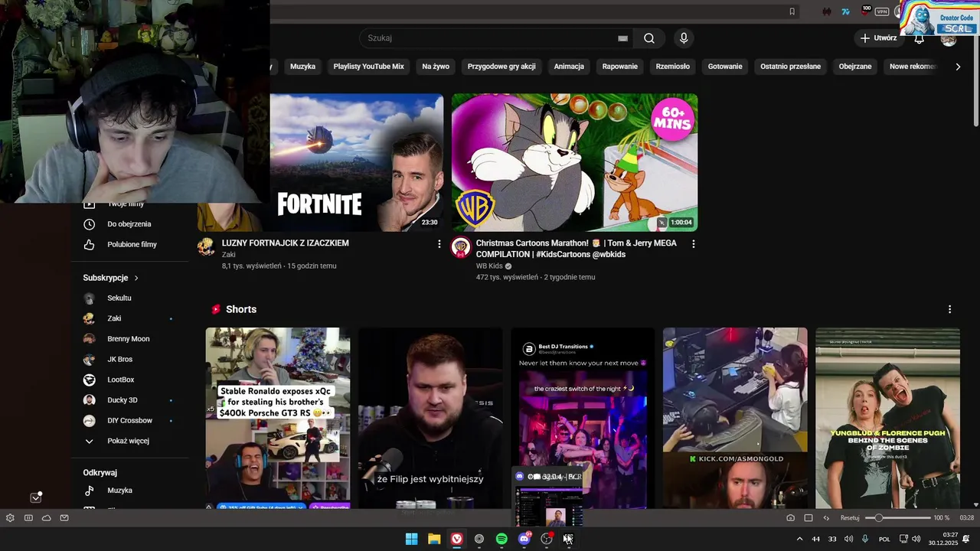Toggle the VPN button in toolbar

[882, 11]
